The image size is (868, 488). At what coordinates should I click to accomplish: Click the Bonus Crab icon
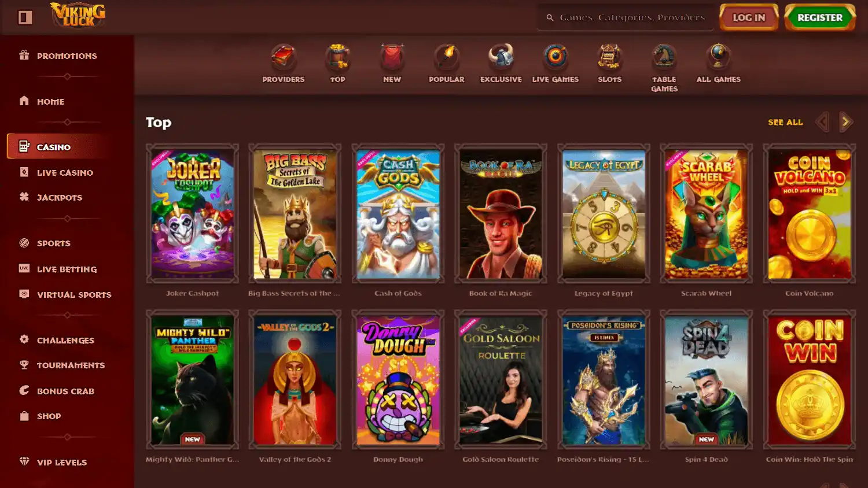pyautogui.click(x=24, y=390)
